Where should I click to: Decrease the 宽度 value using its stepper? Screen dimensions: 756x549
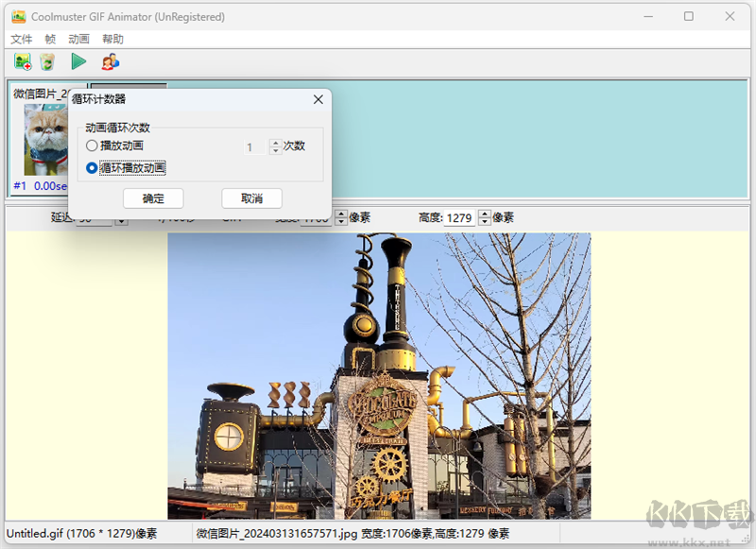tap(342, 221)
